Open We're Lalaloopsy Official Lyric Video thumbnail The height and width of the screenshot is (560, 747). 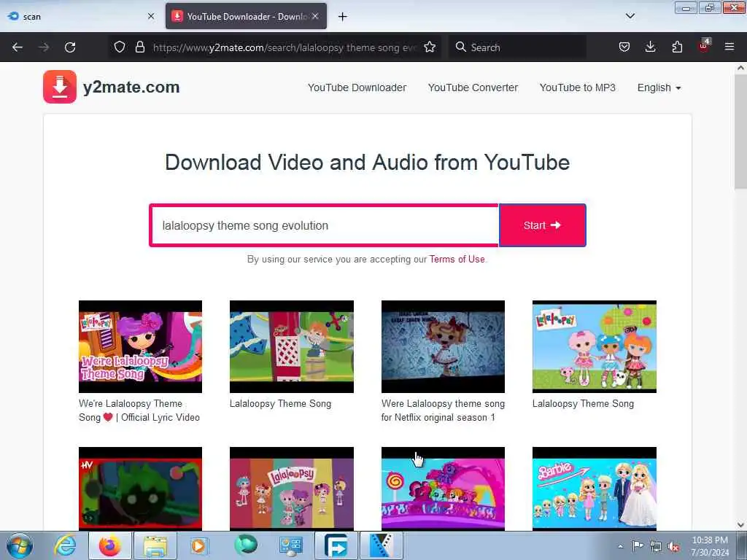click(x=140, y=346)
